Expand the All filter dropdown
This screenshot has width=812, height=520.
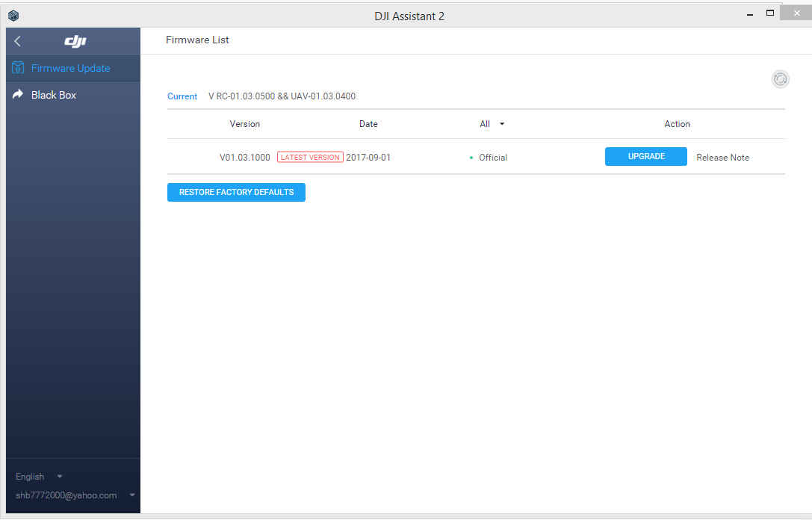492,124
